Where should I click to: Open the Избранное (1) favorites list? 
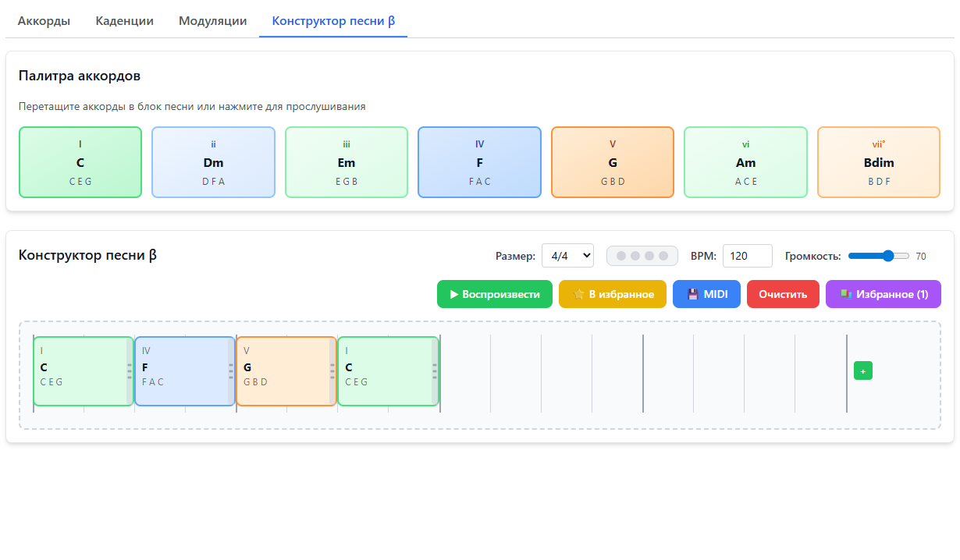click(x=883, y=294)
